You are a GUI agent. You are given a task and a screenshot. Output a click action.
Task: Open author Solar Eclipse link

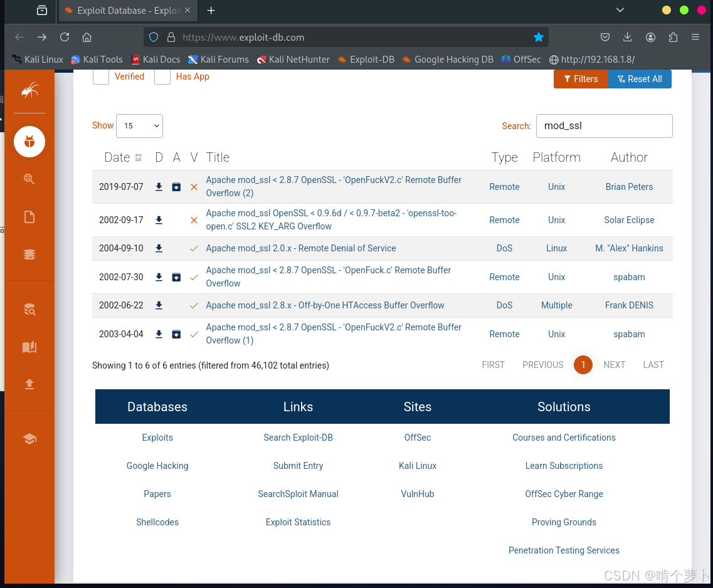629,220
